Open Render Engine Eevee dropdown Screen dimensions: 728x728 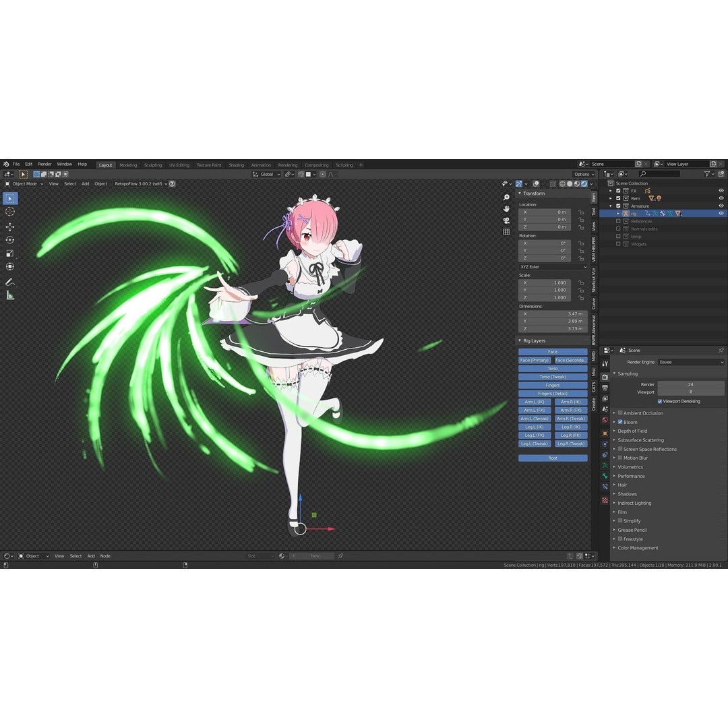(691, 362)
